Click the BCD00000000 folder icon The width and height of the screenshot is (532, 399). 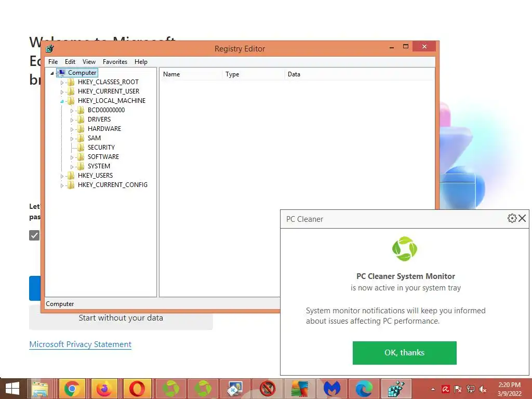click(x=81, y=110)
